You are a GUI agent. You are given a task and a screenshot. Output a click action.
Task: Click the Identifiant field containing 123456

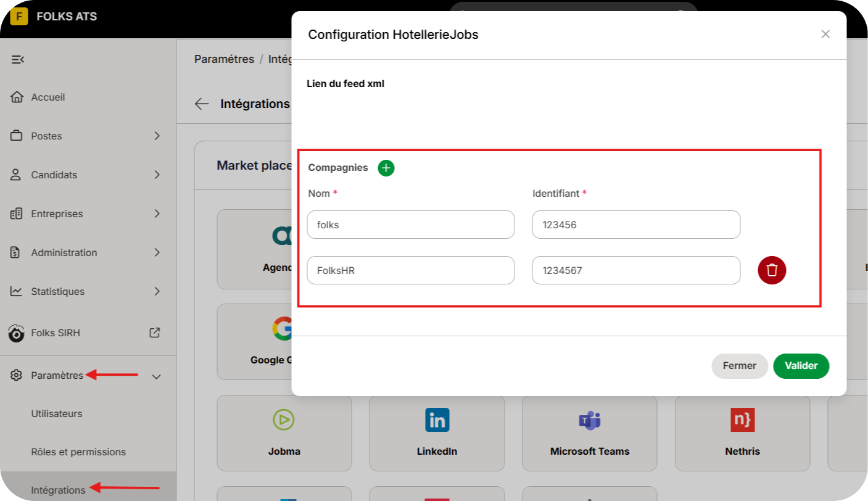(x=636, y=225)
